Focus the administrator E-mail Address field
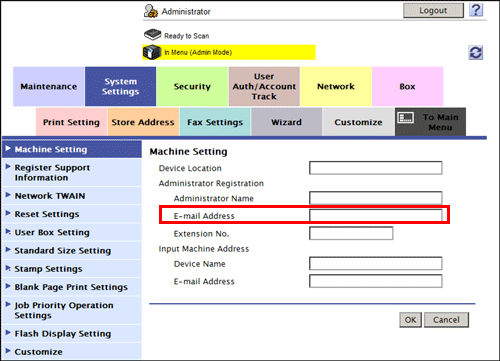The image size is (500, 361). point(376,215)
